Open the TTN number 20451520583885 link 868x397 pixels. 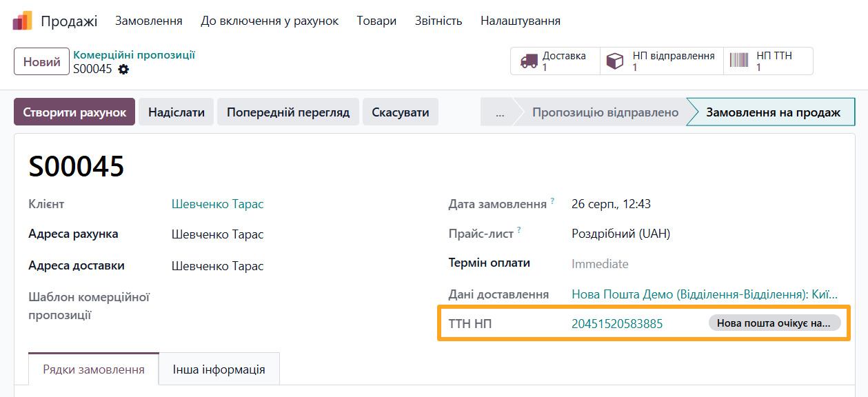pos(617,324)
